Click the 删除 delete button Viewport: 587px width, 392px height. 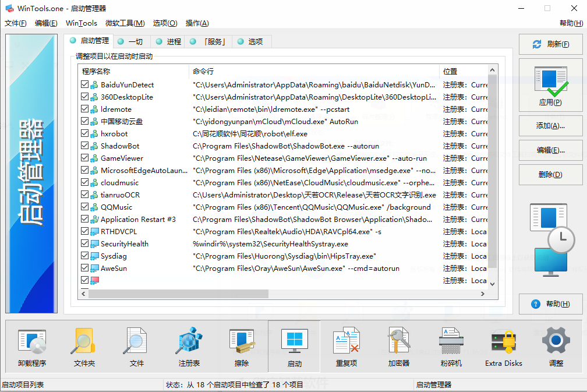point(550,175)
